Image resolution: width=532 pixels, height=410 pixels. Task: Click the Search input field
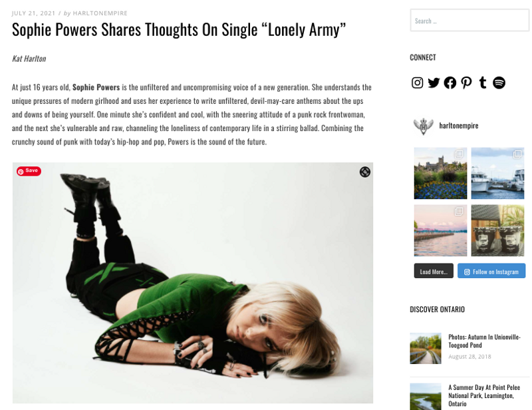pyautogui.click(x=469, y=21)
